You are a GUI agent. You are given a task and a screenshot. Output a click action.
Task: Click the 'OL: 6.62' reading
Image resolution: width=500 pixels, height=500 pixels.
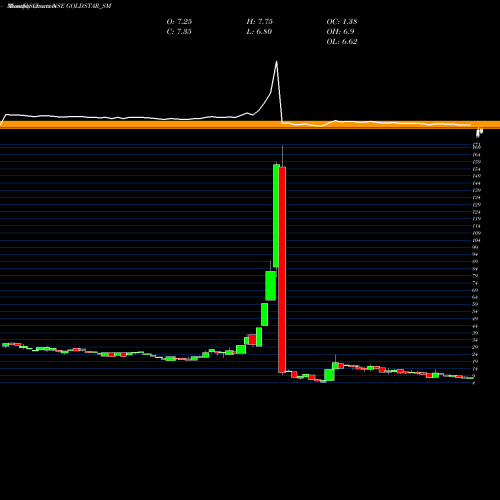342,42
